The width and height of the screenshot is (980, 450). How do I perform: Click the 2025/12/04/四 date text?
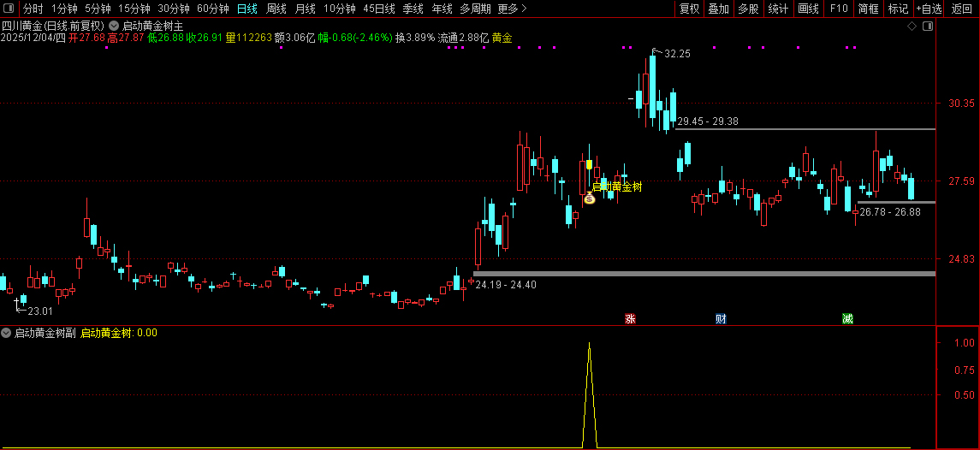pyautogui.click(x=33, y=38)
